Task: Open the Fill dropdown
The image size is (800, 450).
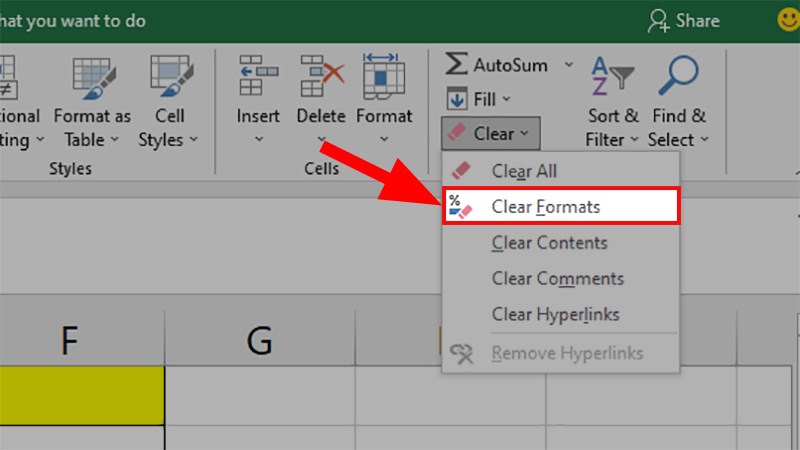Action: [x=478, y=99]
